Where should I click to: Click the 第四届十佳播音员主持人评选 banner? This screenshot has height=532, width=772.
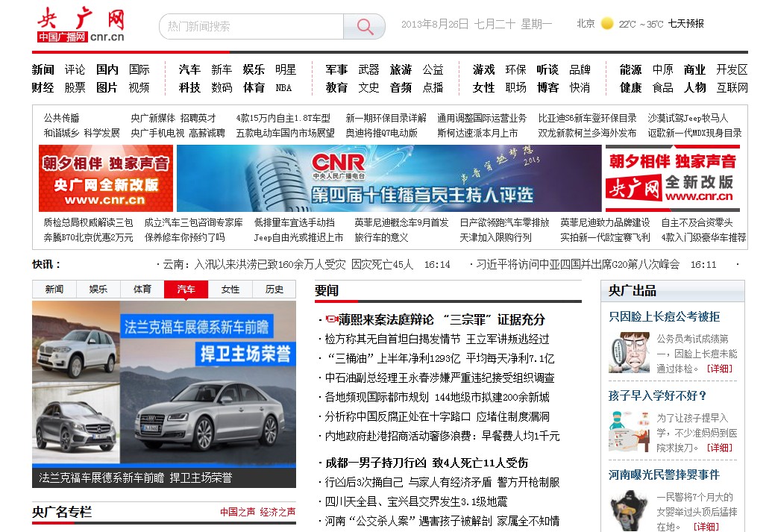tap(389, 178)
